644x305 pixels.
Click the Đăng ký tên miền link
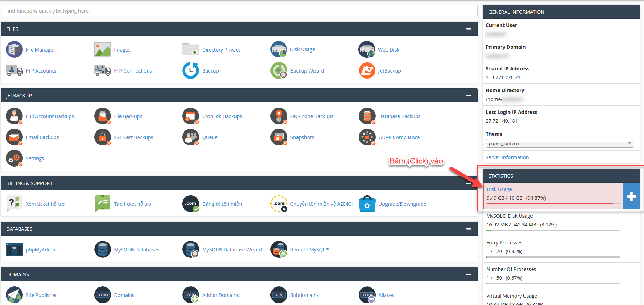pos(222,204)
